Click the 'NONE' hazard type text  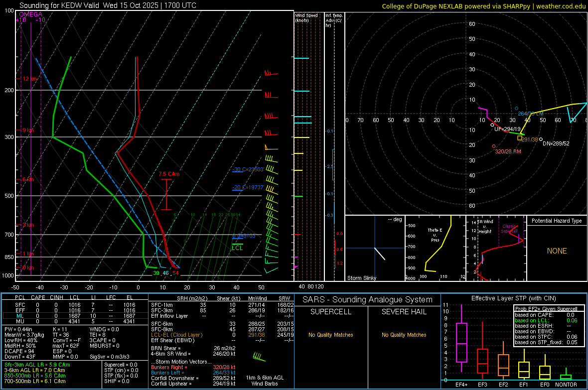click(557, 251)
